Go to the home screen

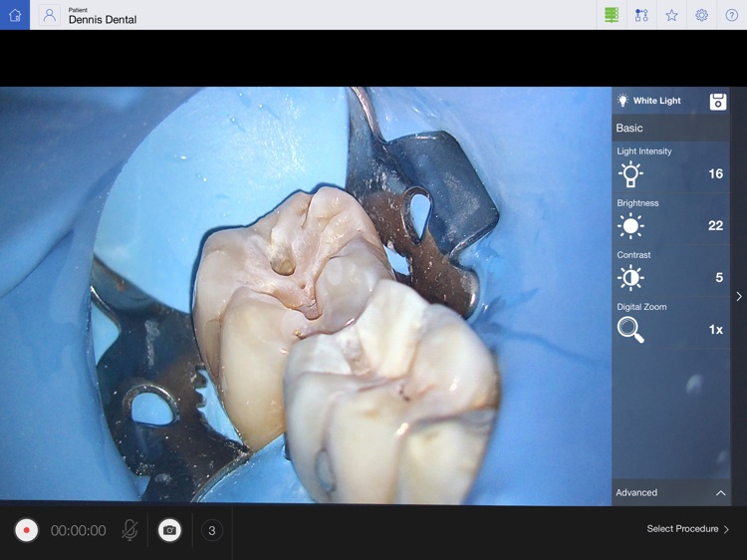tap(15, 15)
